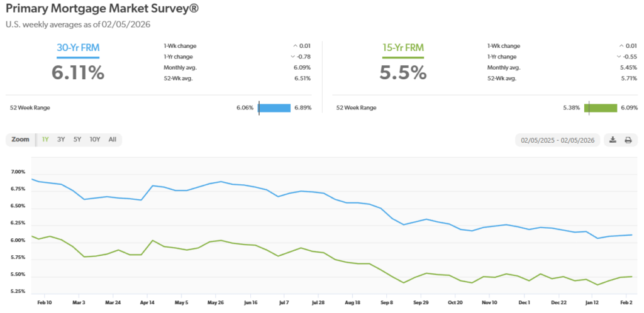Select the 1Y zoom range
This screenshot has height=313, width=644.
pyautogui.click(x=45, y=140)
